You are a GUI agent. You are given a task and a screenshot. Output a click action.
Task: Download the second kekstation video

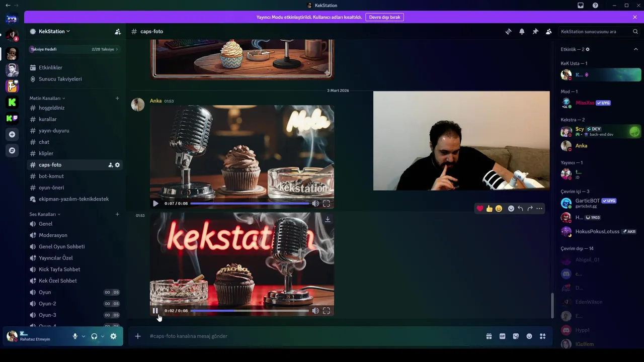[328, 219]
